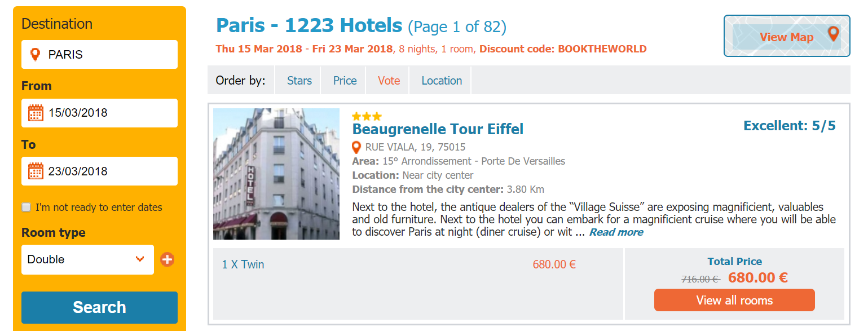Open the Read more description link

(616, 232)
